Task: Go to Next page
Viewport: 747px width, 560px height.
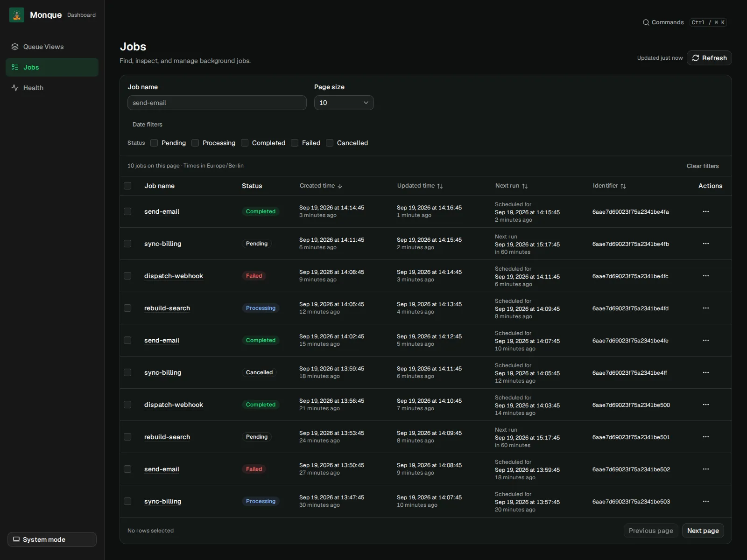Action: (703, 531)
